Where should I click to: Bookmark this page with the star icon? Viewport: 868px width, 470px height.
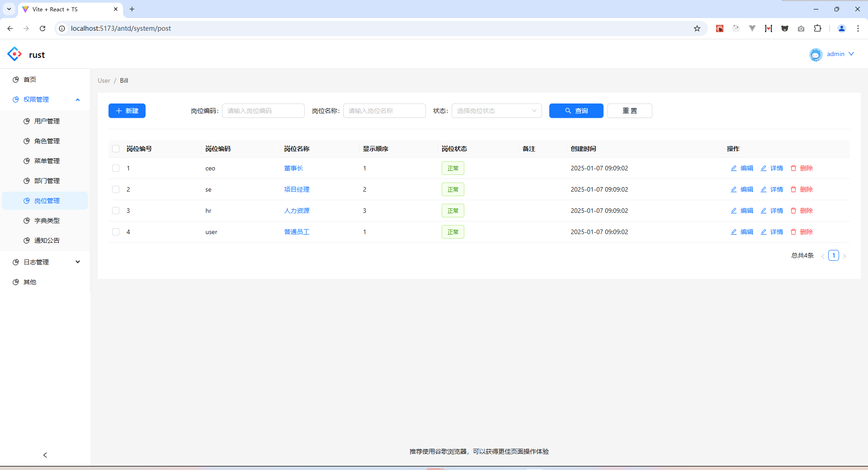point(697,28)
